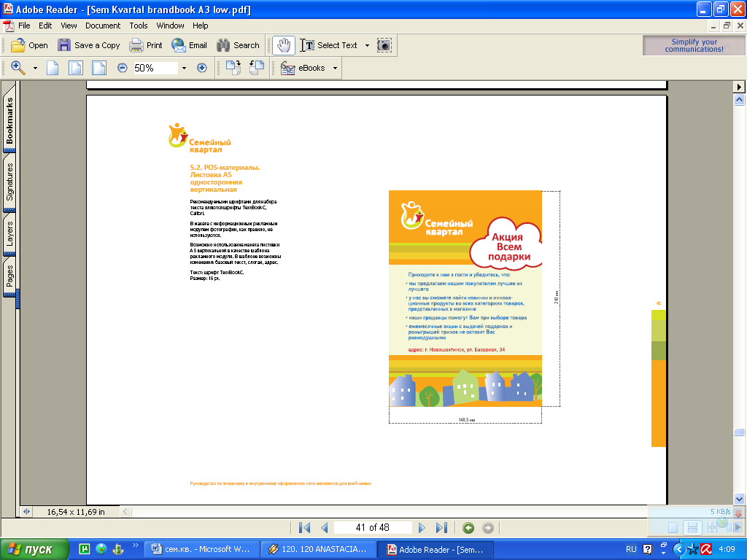Image resolution: width=747 pixels, height=560 pixels.
Task: Go to the next page
Action: pyautogui.click(x=422, y=528)
